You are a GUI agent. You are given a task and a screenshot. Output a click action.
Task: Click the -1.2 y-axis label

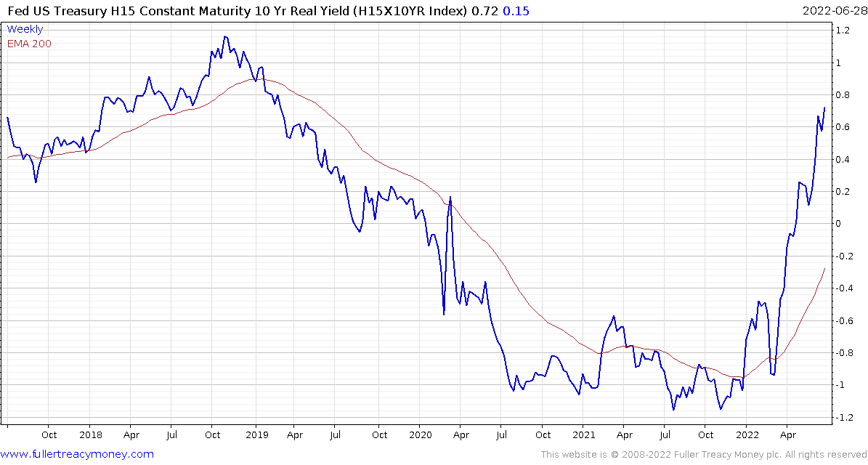pyautogui.click(x=844, y=417)
